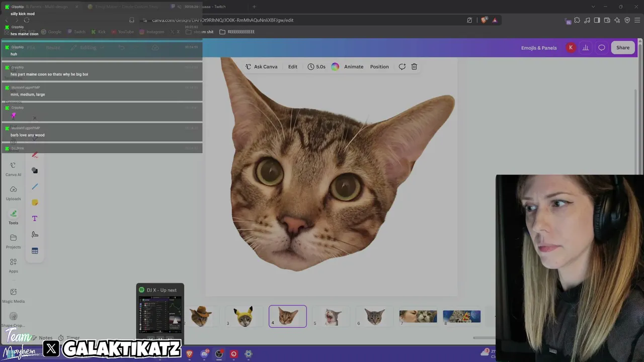Open the Apps side panel
The height and width of the screenshot is (362, 644).
[13, 266]
